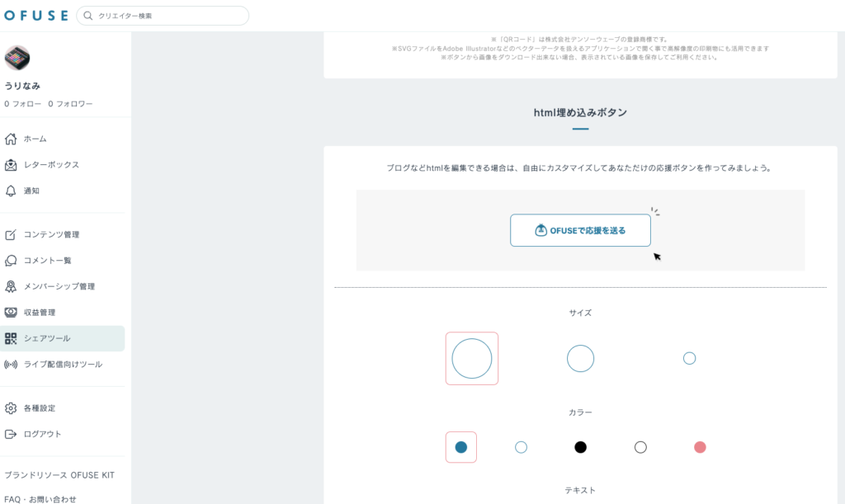The image size is (845, 504).
Task: Choose the solid black color swatch
Action: (580, 447)
